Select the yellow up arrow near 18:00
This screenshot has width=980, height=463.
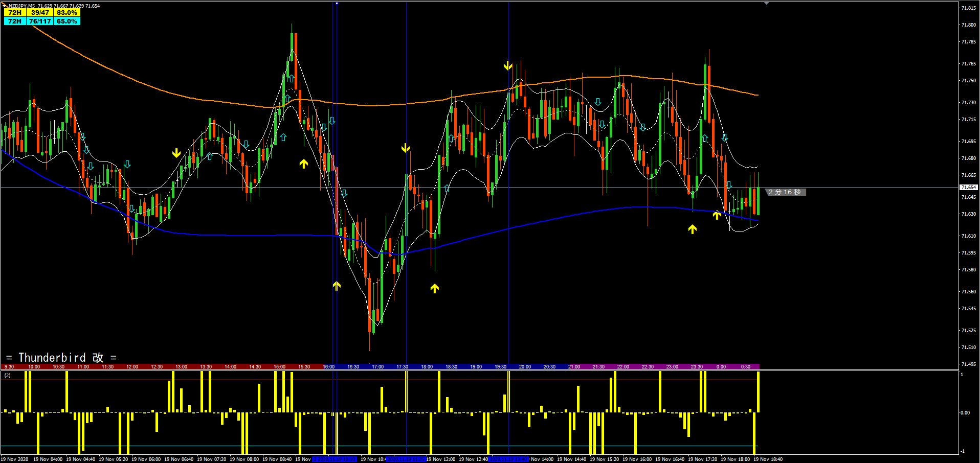pos(434,288)
